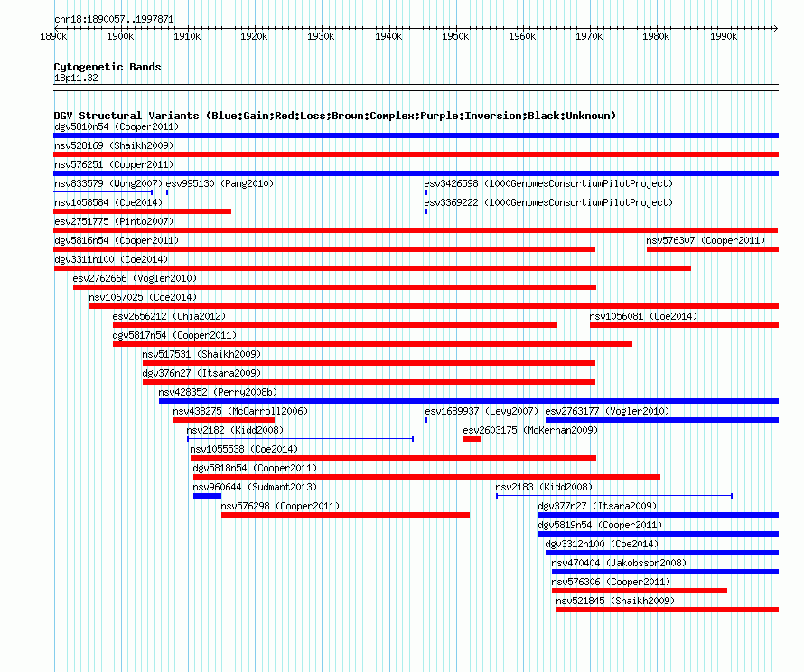804x672 pixels.
Task: Click dgv3311n100 (Coe2014) label
Action: (111, 259)
